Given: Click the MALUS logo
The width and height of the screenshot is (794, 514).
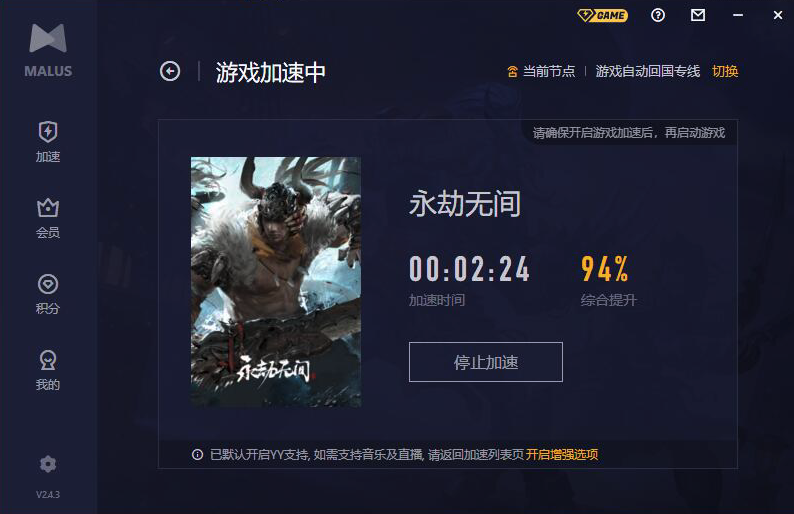Looking at the screenshot, I should (48, 51).
